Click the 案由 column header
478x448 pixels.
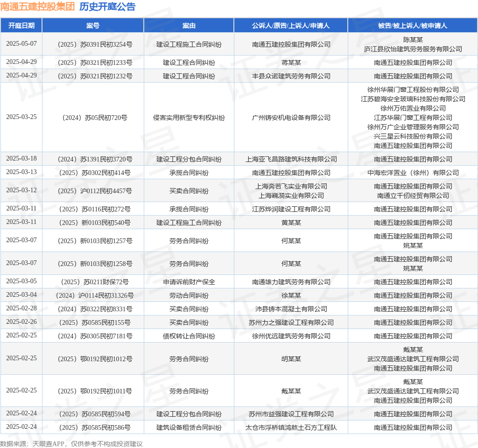pyautogui.click(x=189, y=26)
